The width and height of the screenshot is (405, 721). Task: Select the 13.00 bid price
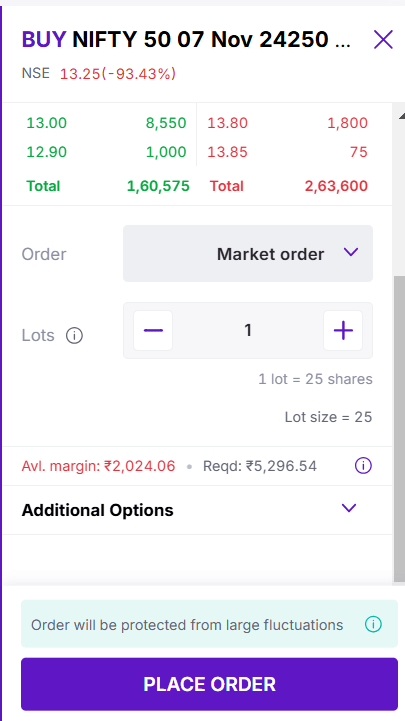[46, 123]
